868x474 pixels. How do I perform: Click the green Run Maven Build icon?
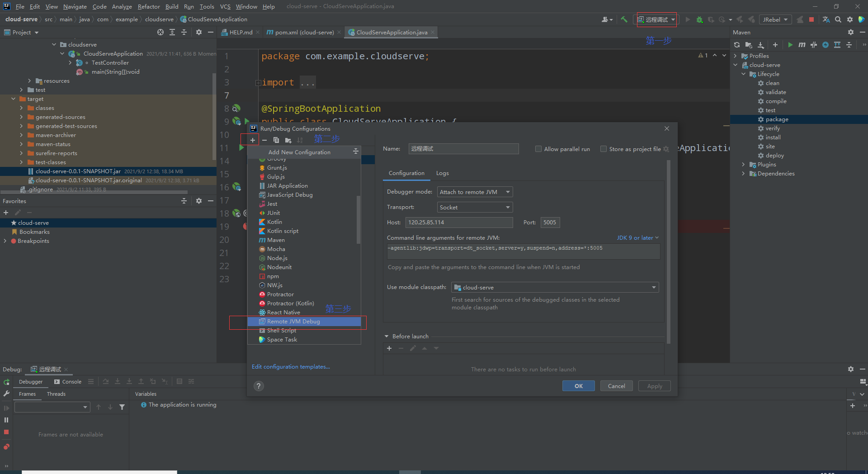coord(790,45)
